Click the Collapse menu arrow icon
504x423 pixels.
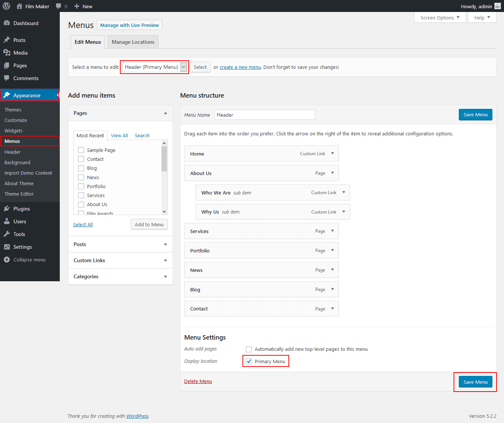7,260
